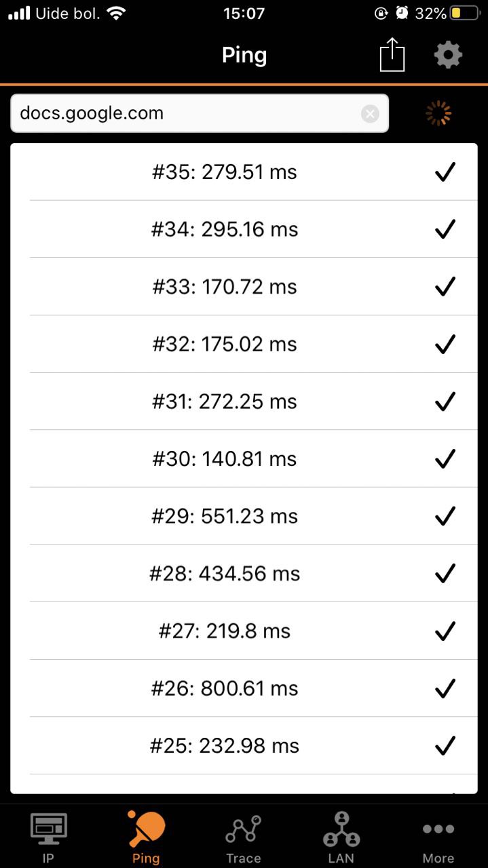Open the More tab
488x868 pixels.
coord(438,837)
